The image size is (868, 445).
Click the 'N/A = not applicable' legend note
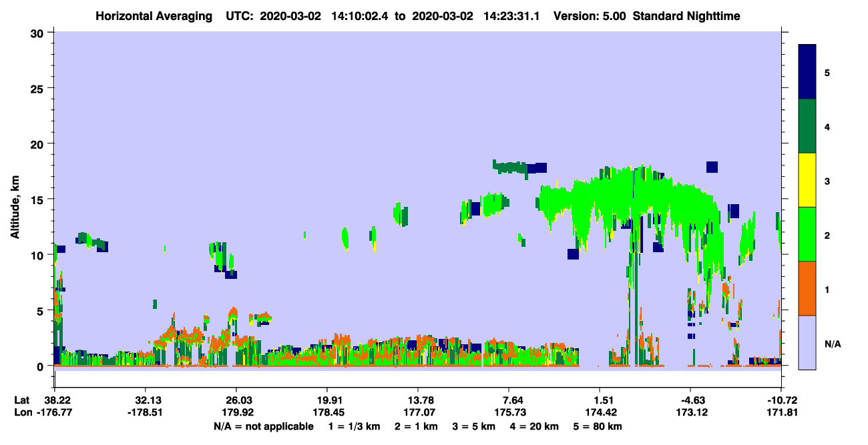coord(263,426)
